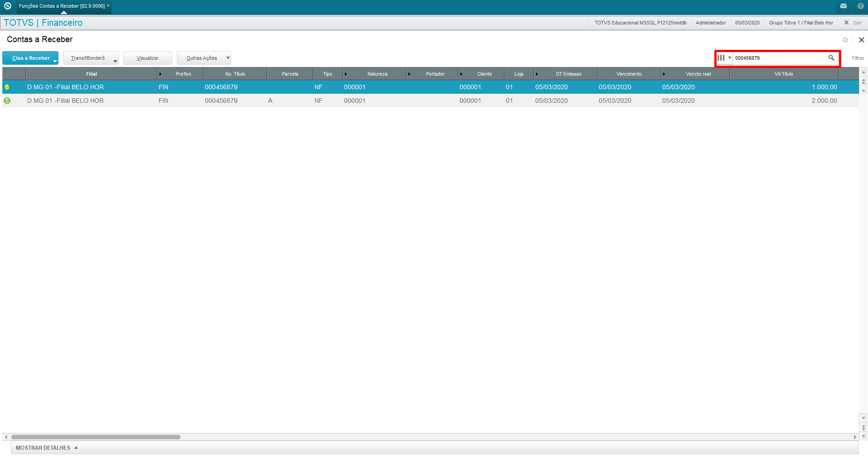Click the page-up double arrow in grid scrollbar
This screenshot has width=868, height=457.
(863, 82)
